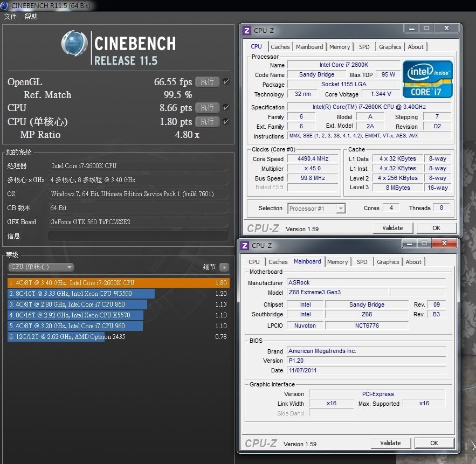This screenshot has width=476, height=464.
Task: Click the Max TDP value 95 W
Action: 388,75
